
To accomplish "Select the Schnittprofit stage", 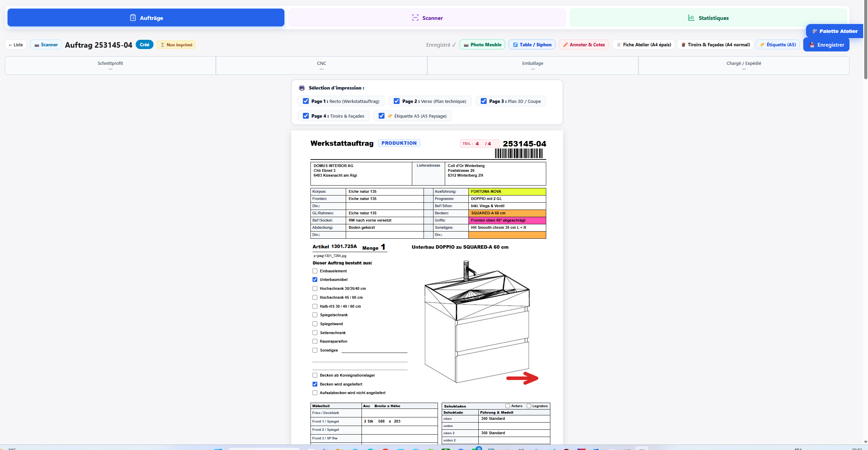I will click(x=110, y=65).
